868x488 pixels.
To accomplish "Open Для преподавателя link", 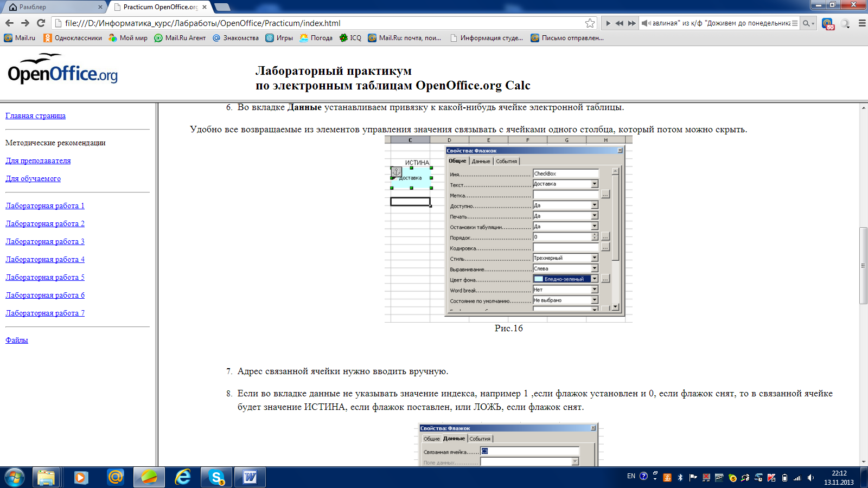I will click(x=38, y=160).
